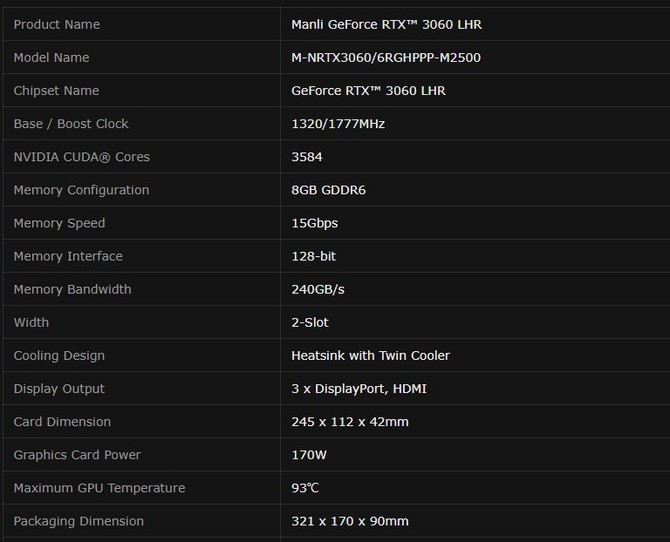Select the value '128-bit'
670x542 pixels.
314,256
